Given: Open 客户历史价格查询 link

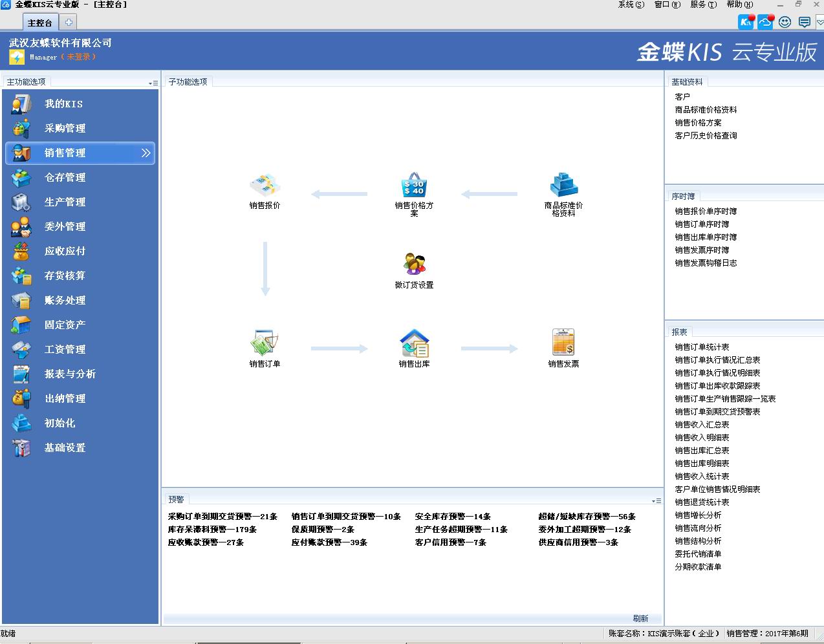Looking at the screenshot, I should 706,136.
